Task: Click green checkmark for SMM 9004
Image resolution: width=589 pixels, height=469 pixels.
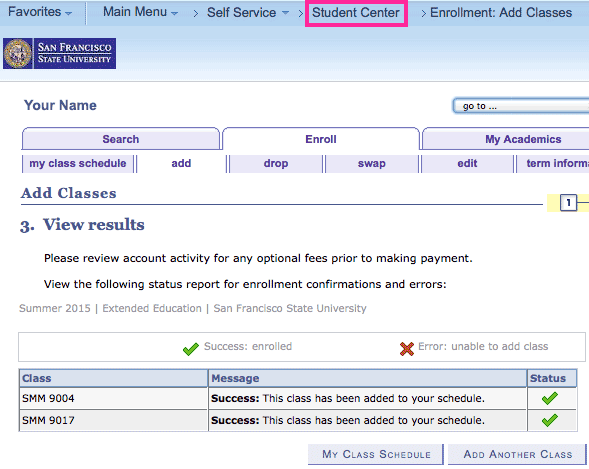Action: click(x=550, y=398)
